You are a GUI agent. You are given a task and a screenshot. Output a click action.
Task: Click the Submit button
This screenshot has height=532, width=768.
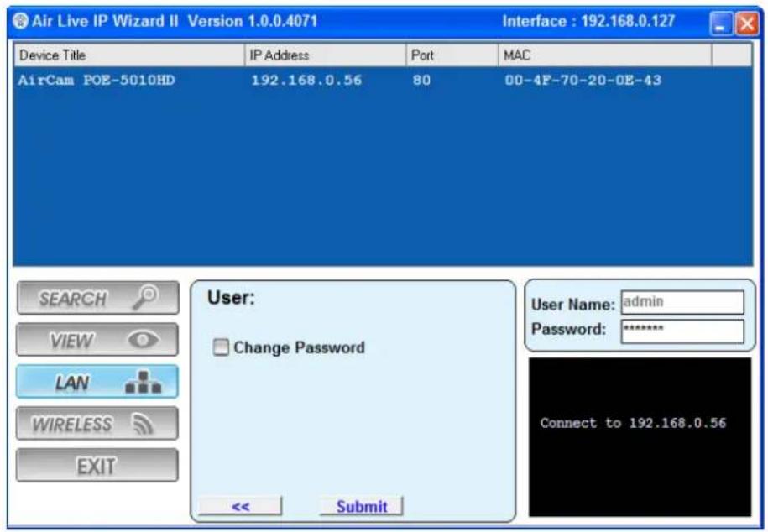(x=362, y=506)
